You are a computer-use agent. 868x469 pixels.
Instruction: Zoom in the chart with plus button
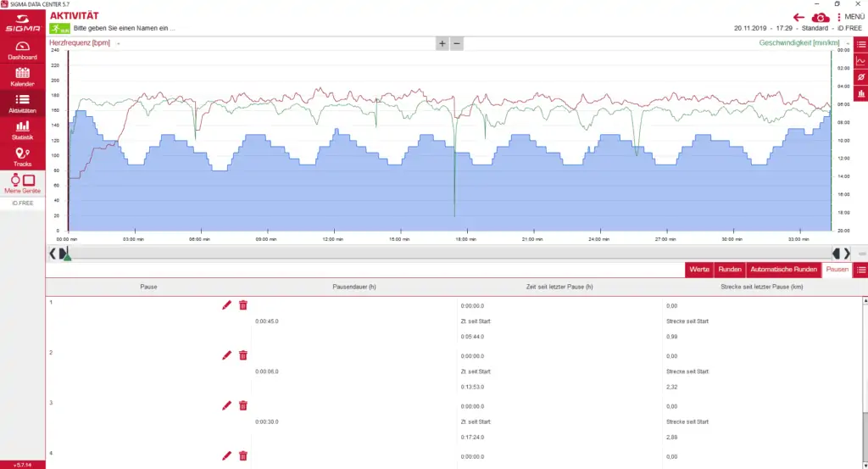[442, 43]
